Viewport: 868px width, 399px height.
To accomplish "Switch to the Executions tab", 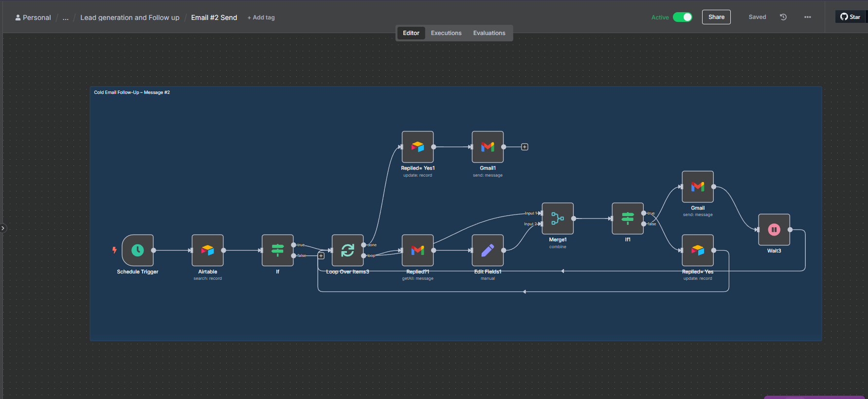I will (x=446, y=33).
